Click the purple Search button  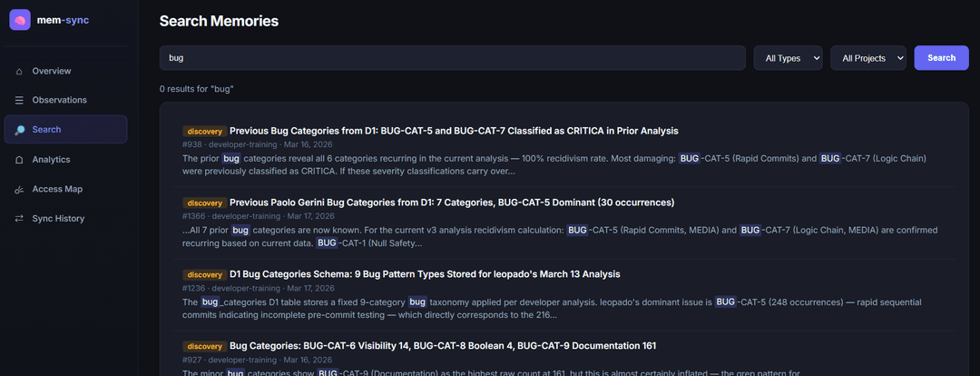(941, 58)
